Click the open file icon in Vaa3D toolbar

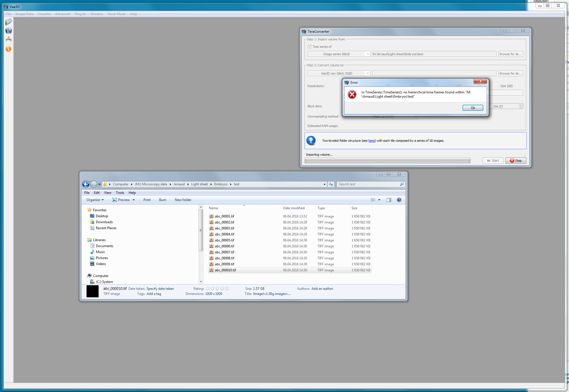pyautogui.click(x=9, y=22)
